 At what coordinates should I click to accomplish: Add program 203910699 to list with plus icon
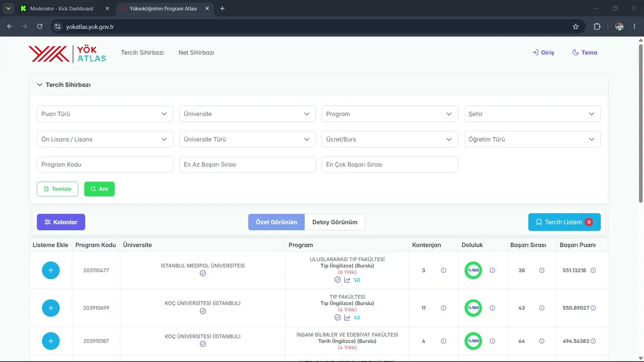click(x=51, y=308)
